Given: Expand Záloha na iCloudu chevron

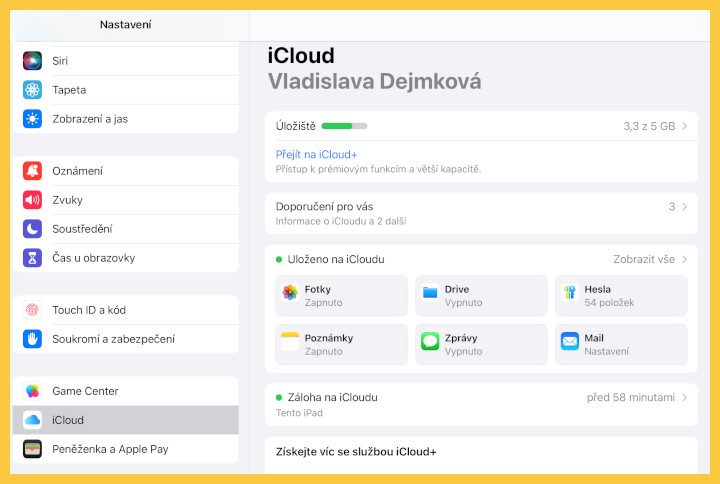Looking at the screenshot, I should [x=685, y=397].
